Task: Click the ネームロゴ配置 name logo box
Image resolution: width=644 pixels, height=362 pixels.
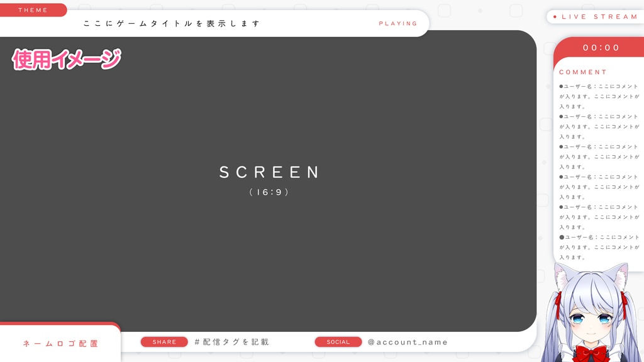Action: 60,343
